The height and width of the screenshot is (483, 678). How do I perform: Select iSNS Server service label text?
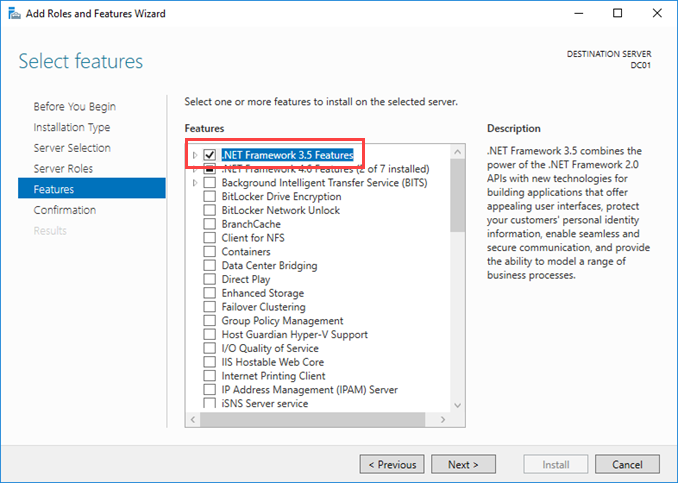265,403
